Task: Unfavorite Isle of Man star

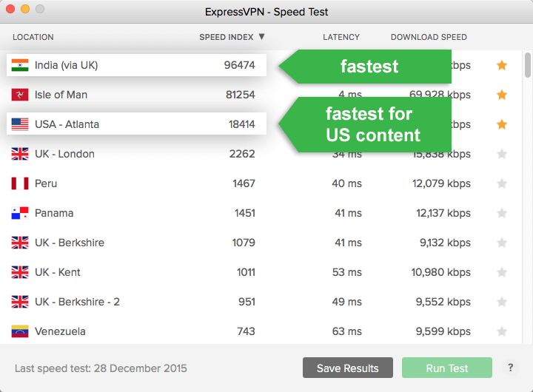Action: (502, 95)
